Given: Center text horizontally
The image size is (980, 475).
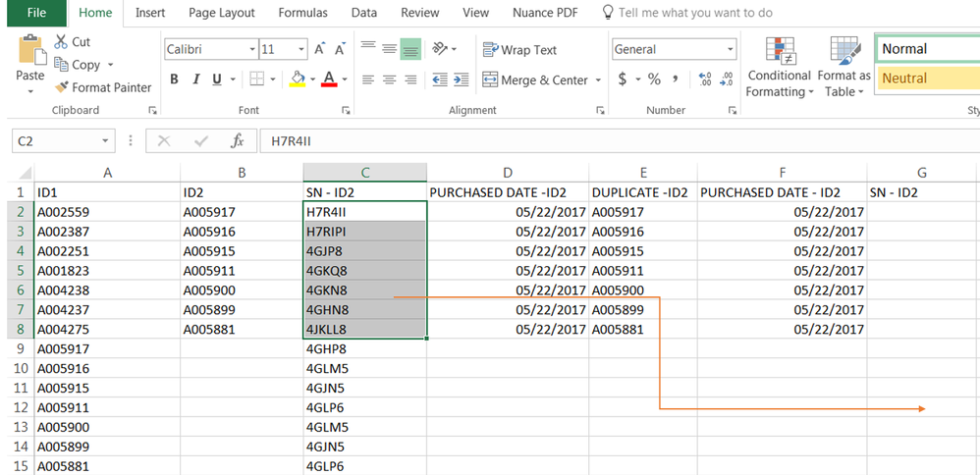Looking at the screenshot, I should pos(390,80).
